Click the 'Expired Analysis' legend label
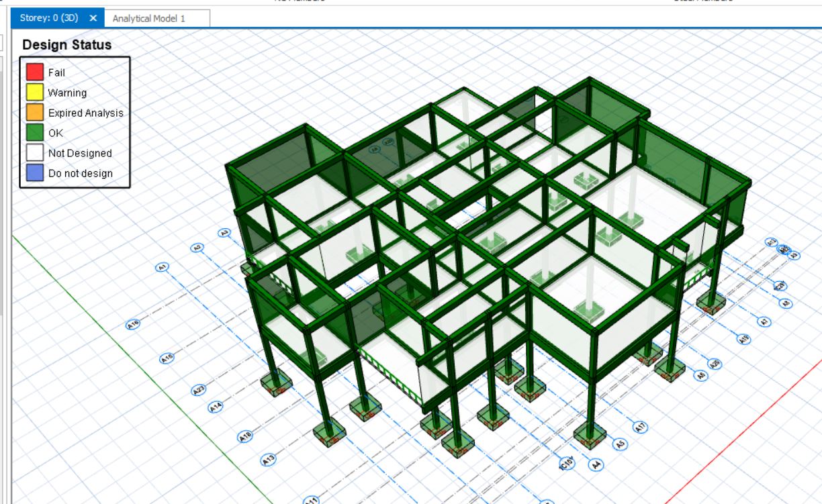Screen dimensions: 822x504 click(x=86, y=113)
